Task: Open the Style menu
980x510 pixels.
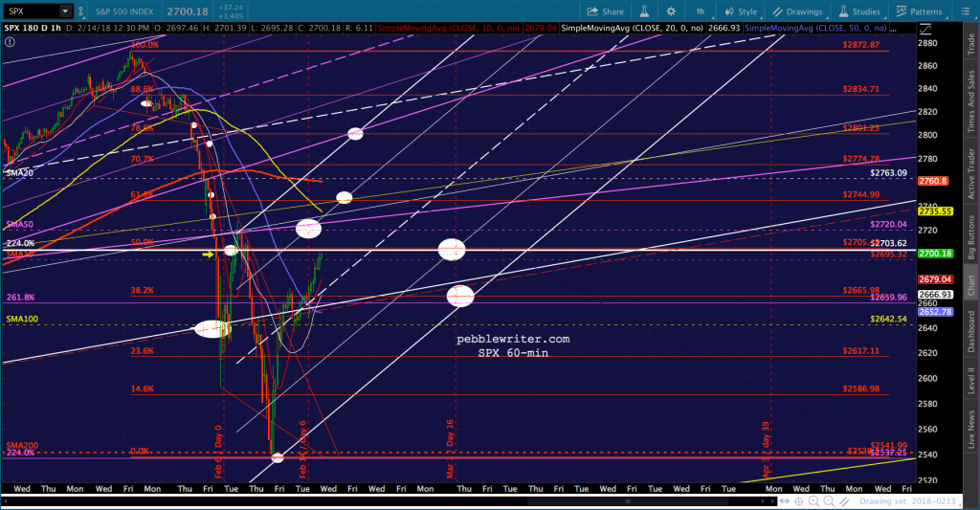Action: [x=741, y=11]
